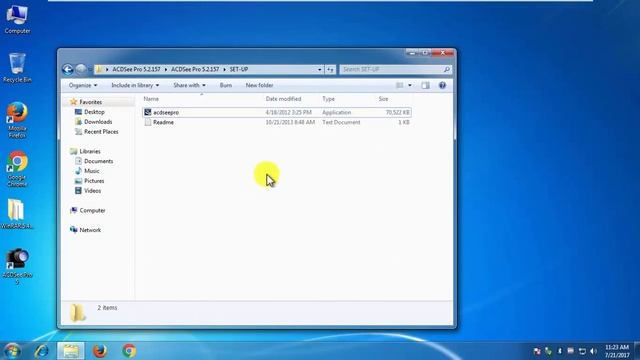Image resolution: width=640 pixels, height=360 pixels.
Task: Click the Application type cell
Action: point(336,112)
